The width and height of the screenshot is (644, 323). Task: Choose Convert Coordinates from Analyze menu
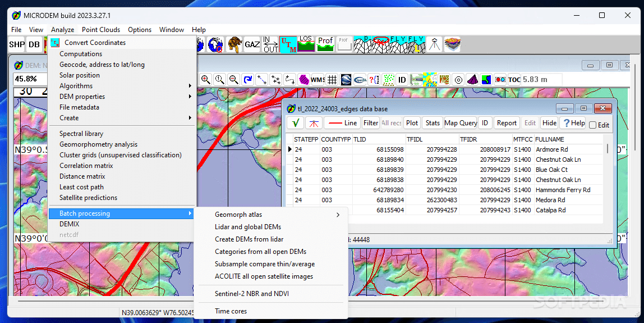click(122, 42)
